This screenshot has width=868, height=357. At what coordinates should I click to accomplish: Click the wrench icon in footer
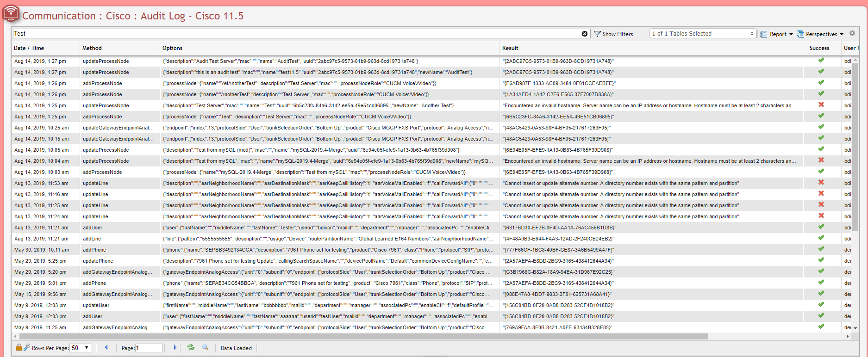coord(27,348)
